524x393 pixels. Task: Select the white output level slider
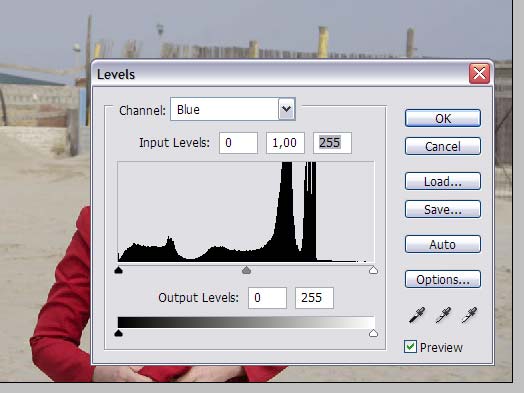pyautogui.click(x=373, y=333)
